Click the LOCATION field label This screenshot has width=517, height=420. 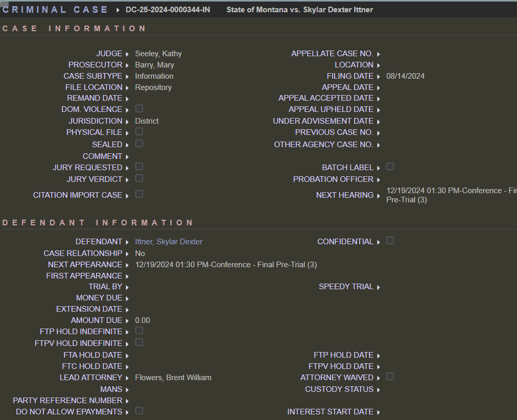(x=354, y=65)
